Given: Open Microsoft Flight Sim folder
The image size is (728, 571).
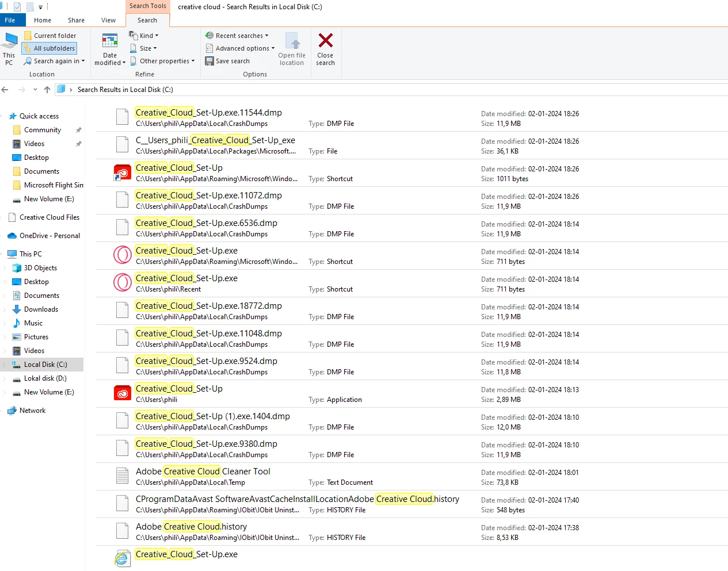Looking at the screenshot, I should (54, 185).
